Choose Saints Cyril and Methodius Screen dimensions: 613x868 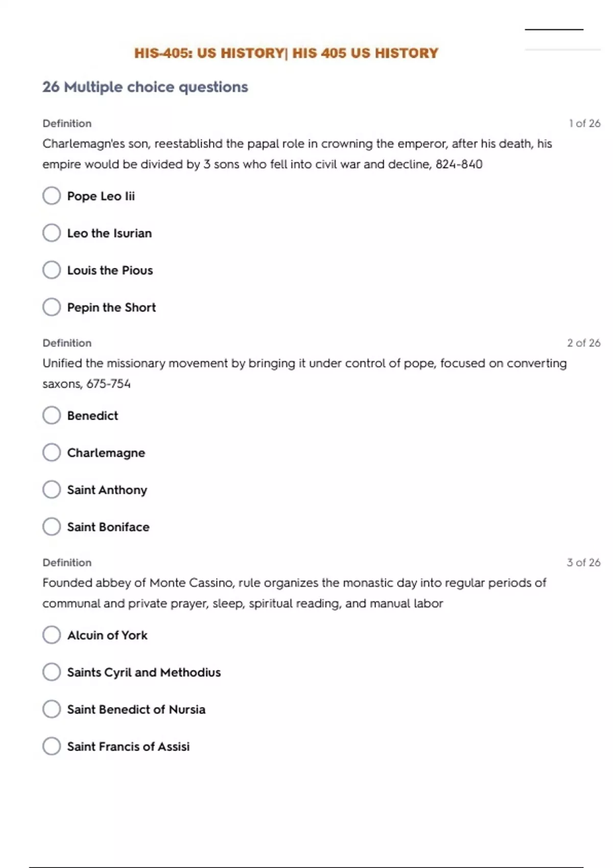[52, 672]
